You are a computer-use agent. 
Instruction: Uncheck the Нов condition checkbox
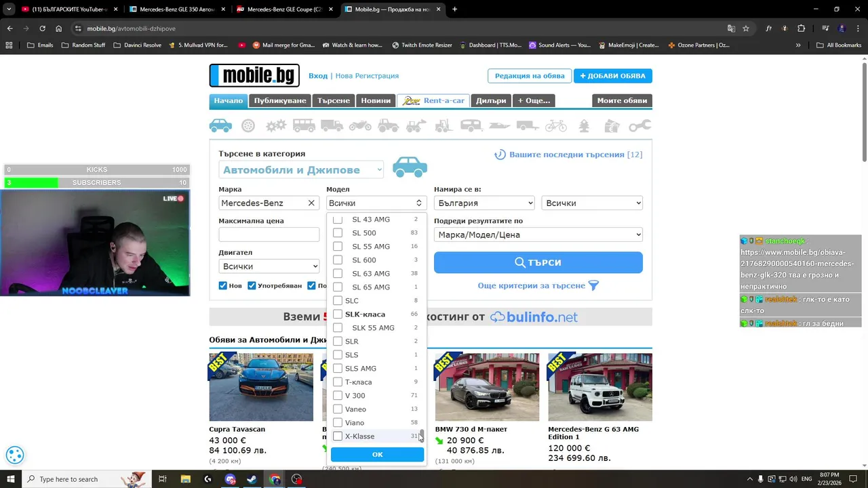(x=222, y=285)
